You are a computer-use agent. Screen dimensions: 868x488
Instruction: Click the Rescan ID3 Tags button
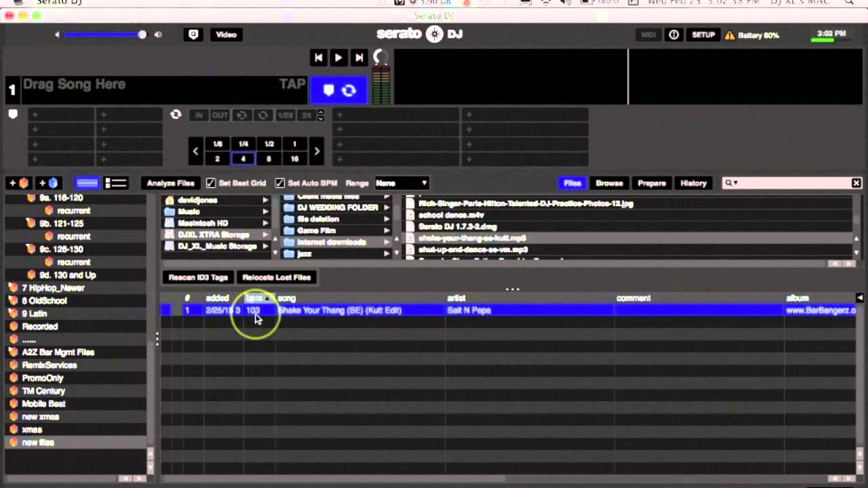coord(198,277)
